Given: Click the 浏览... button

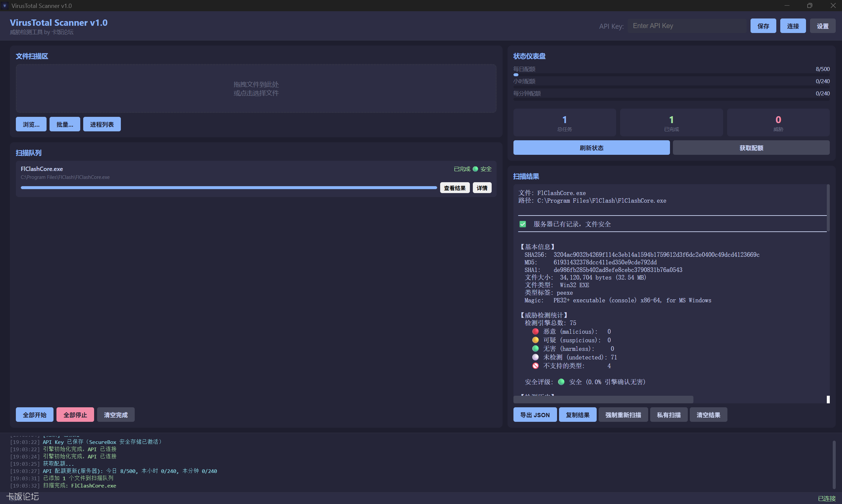Looking at the screenshot, I should pos(31,124).
